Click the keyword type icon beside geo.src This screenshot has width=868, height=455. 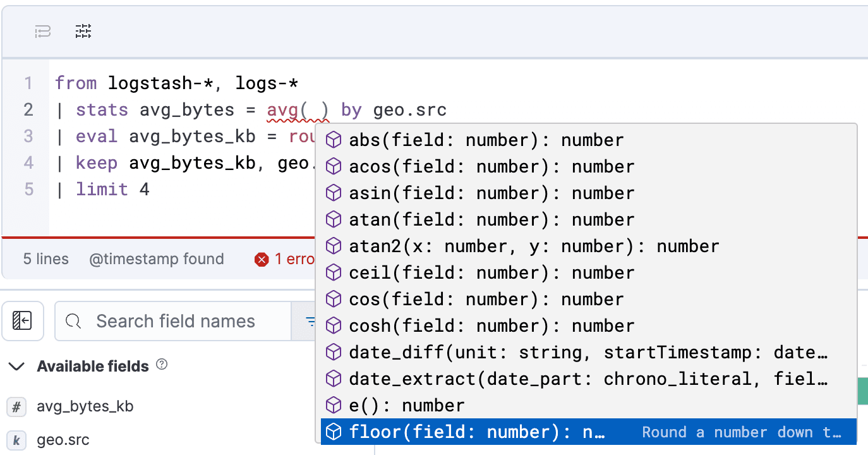point(16,440)
